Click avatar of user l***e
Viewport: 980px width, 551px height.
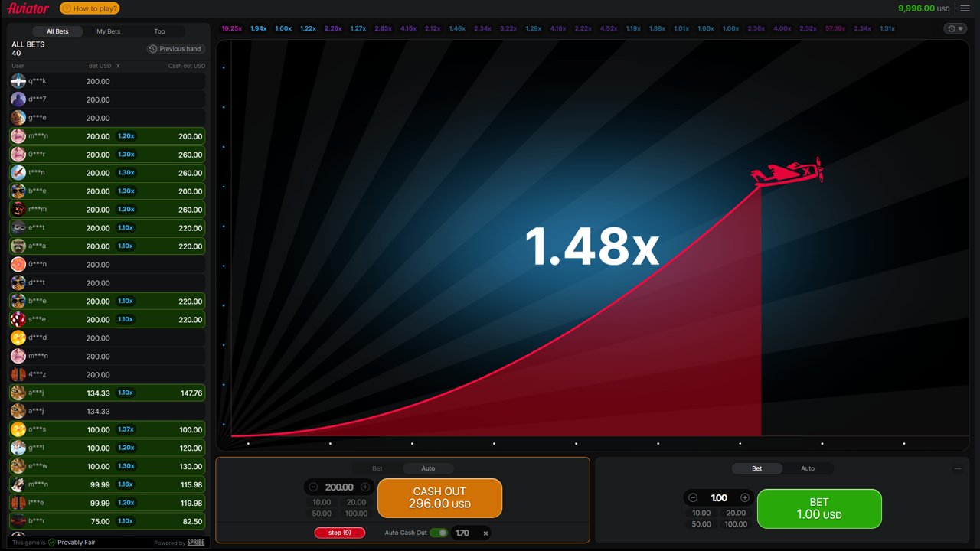coord(18,504)
